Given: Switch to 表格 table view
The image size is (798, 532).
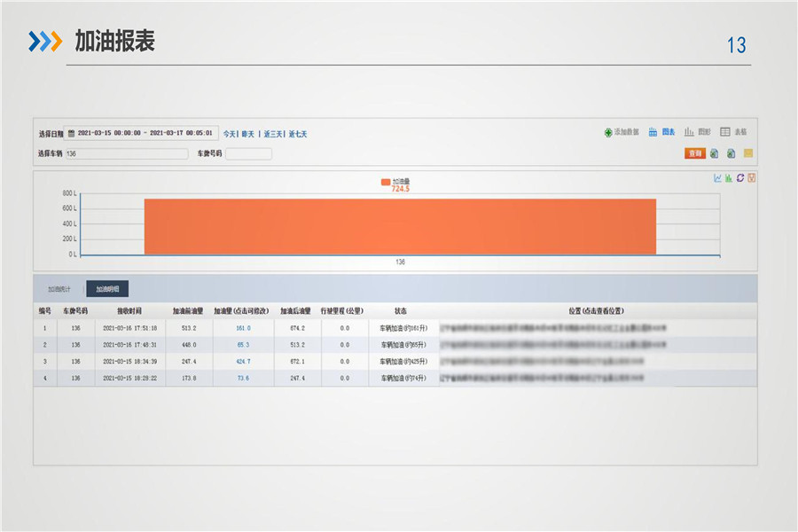Looking at the screenshot, I should click(733, 132).
